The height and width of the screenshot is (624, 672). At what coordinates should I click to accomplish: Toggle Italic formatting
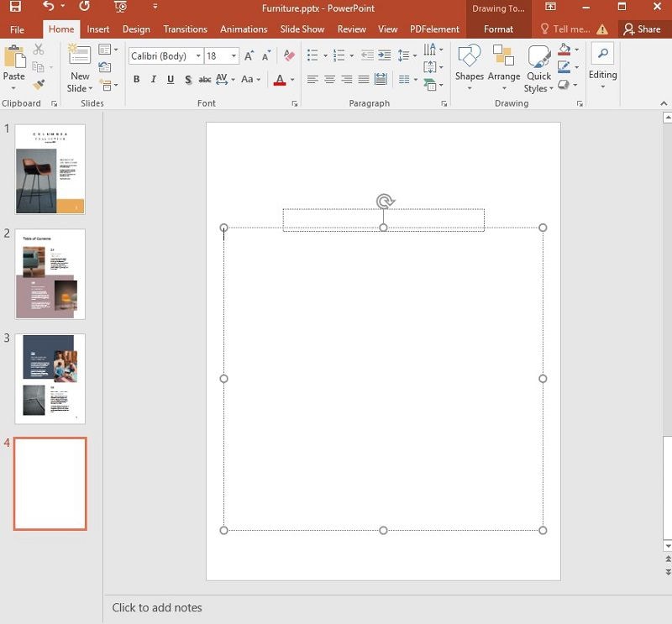(x=154, y=79)
